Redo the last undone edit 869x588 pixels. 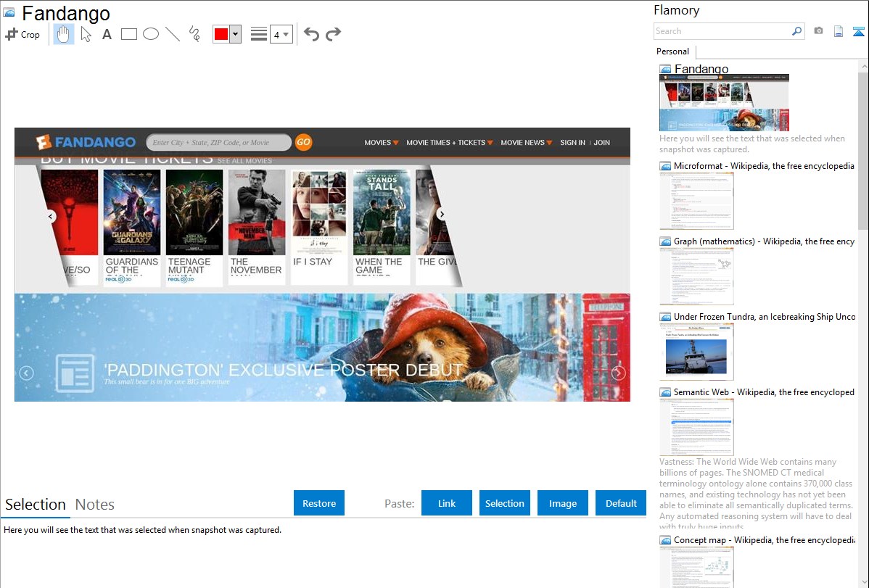[333, 34]
